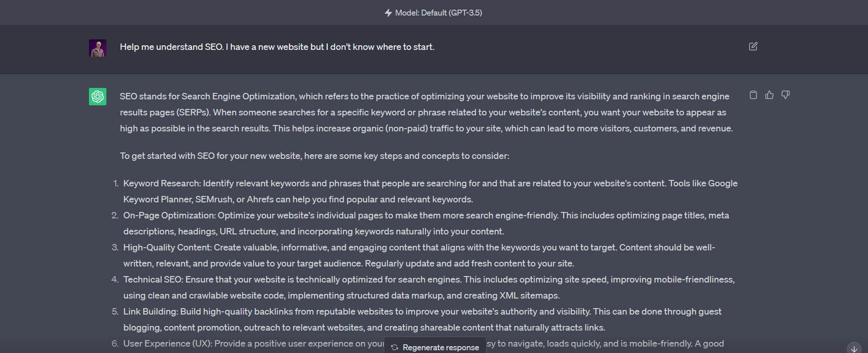
Task: Click the green ChatGPT logo avatar
Action: 97,96
